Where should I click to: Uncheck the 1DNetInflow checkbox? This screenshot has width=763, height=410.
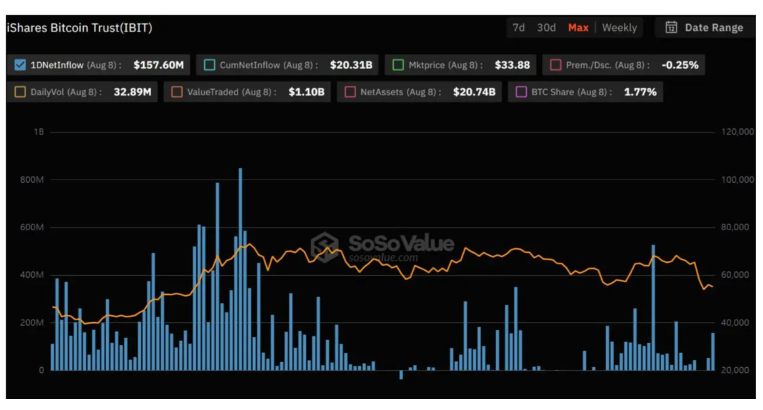(x=22, y=65)
